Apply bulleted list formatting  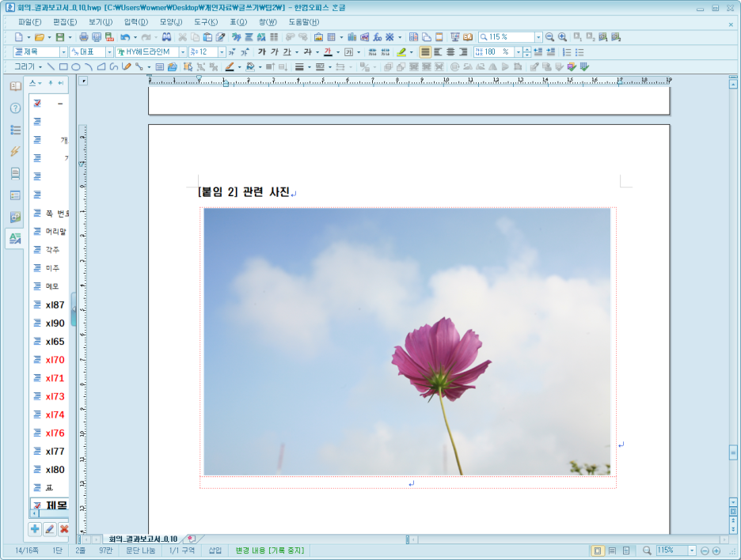(x=579, y=52)
